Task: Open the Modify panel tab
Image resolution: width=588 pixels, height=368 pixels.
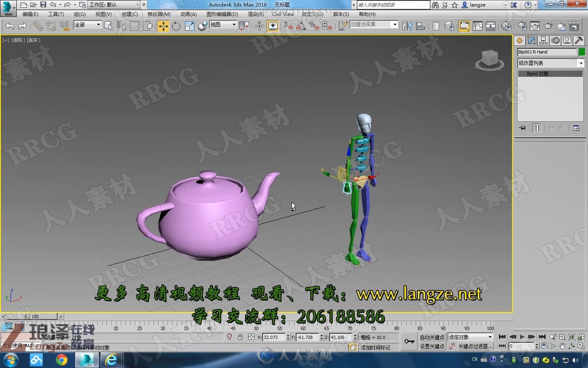Action: [531, 40]
